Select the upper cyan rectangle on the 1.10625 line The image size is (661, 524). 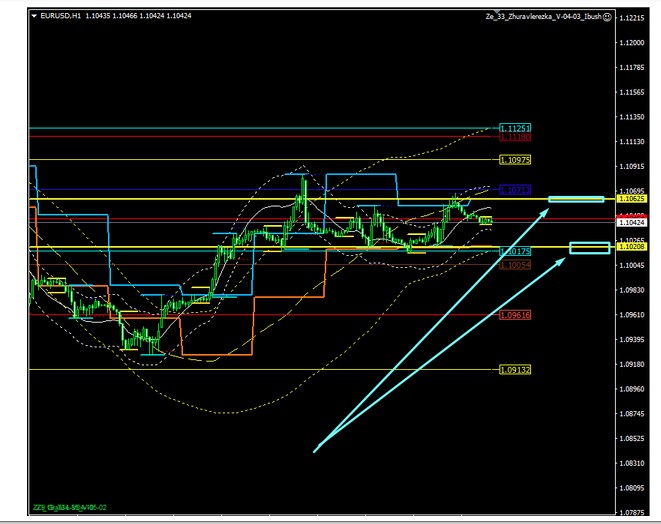pos(576,200)
